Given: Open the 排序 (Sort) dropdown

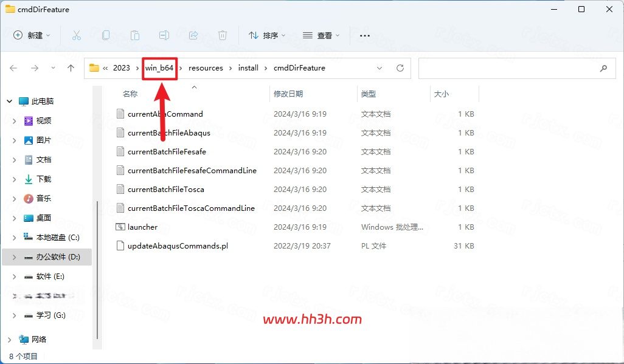Looking at the screenshot, I should 267,35.
